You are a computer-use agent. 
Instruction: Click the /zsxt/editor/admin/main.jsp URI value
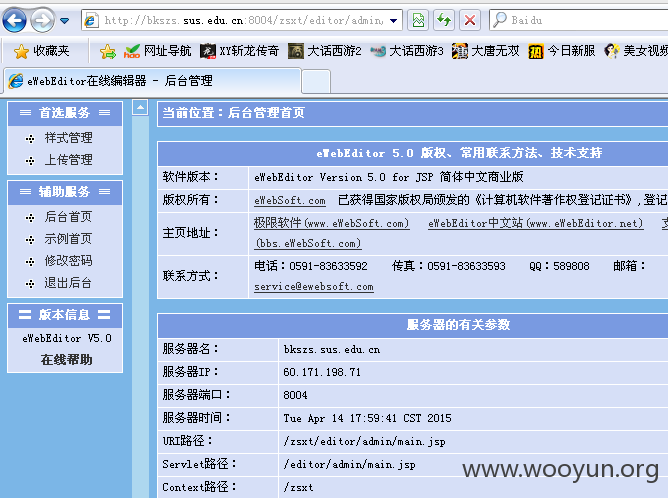click(x=365, y=441)
